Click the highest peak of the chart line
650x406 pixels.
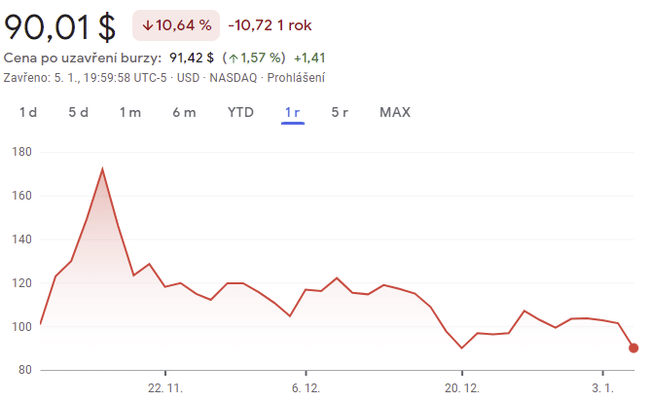(102, 169)
